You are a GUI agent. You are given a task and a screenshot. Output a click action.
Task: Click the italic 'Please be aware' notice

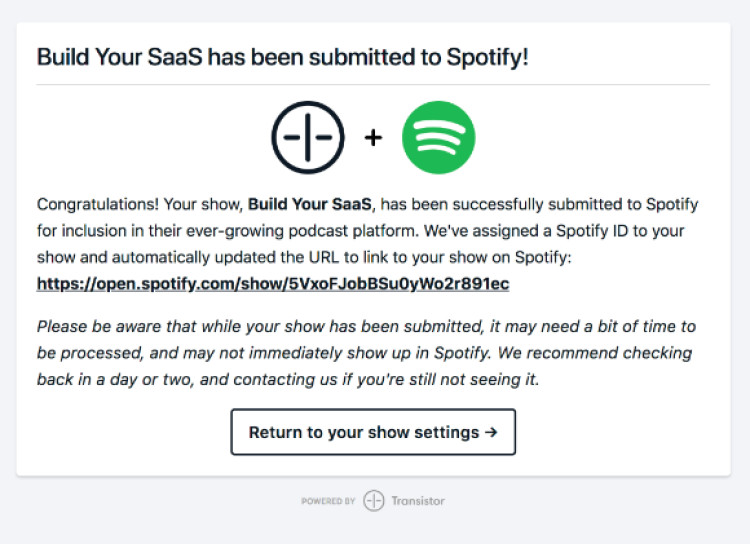pos(366,353)
